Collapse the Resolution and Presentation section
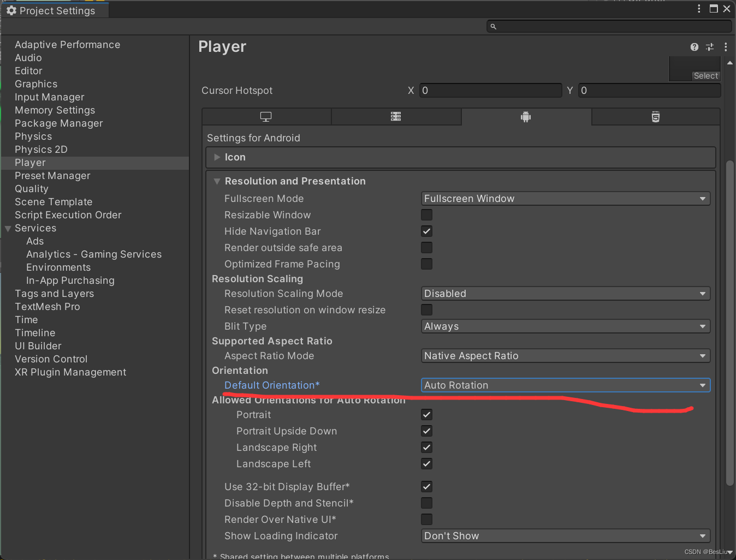 217,181
